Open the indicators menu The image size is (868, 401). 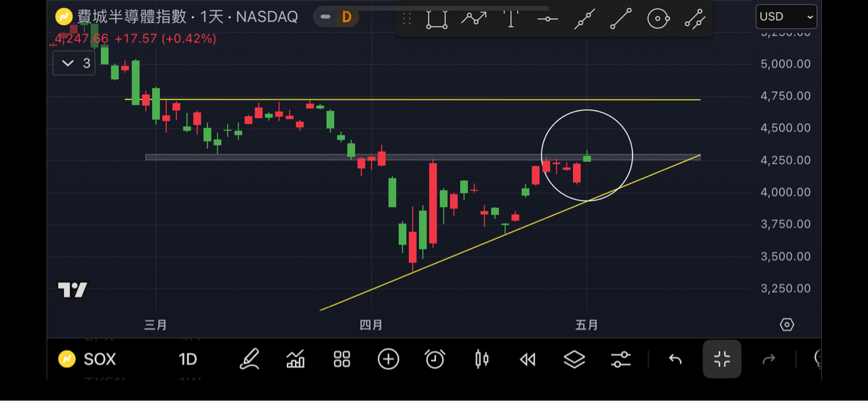tap(296, 359)
